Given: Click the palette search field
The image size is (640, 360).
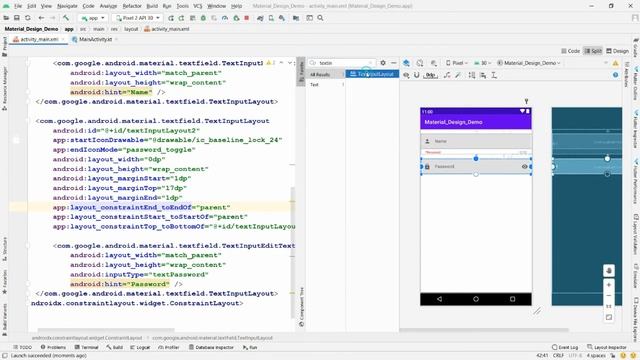Looking at the screenshot, I should coord(341,63).
